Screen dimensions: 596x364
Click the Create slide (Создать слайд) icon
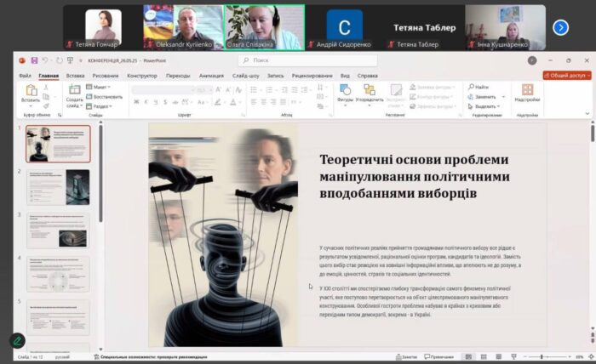(74, 94)
